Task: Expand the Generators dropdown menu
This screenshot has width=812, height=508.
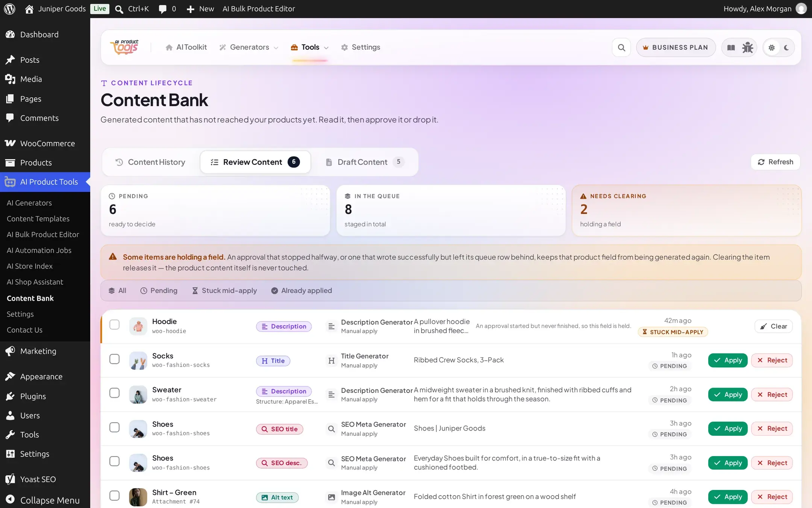Action: [x=249, y=47]
